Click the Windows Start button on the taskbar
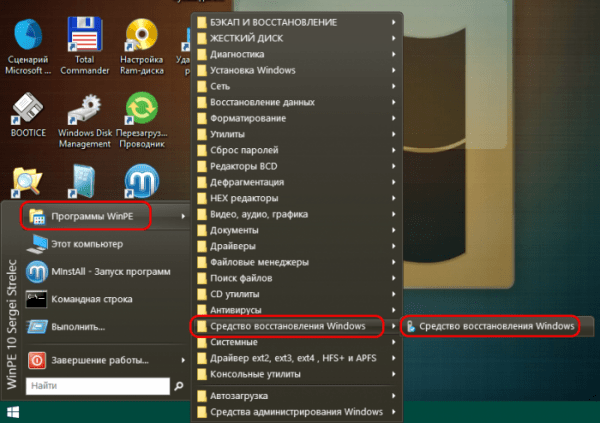The height and width of the screenshot is (423, 600). 13,412
